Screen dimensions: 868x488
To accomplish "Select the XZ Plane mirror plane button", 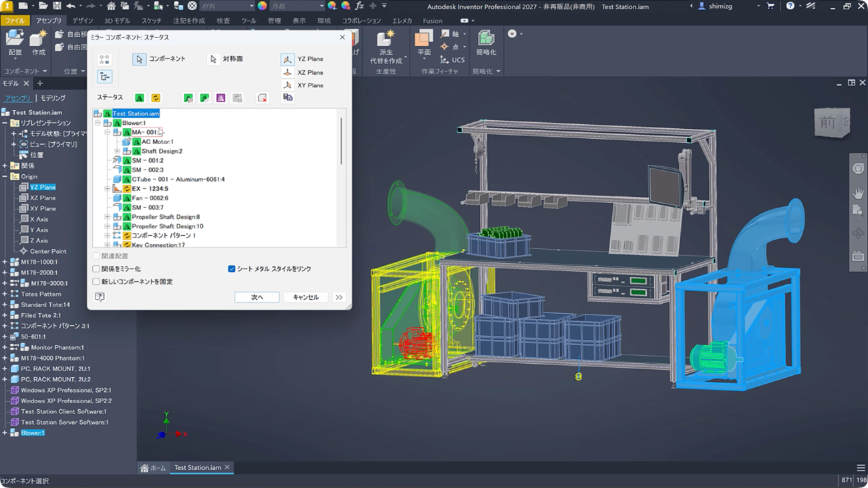I will coord(287,73).
